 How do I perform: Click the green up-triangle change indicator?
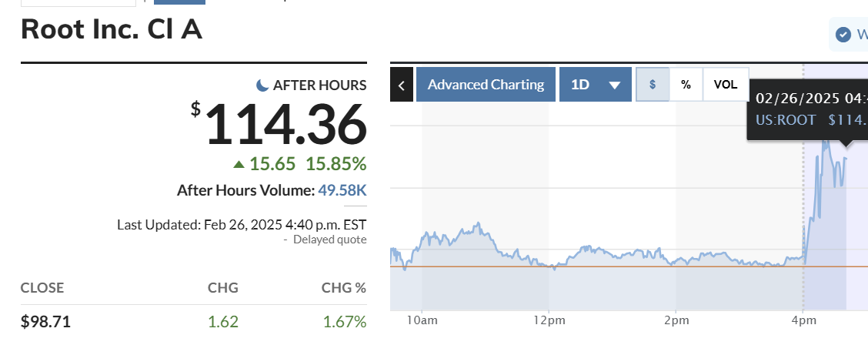239,164
